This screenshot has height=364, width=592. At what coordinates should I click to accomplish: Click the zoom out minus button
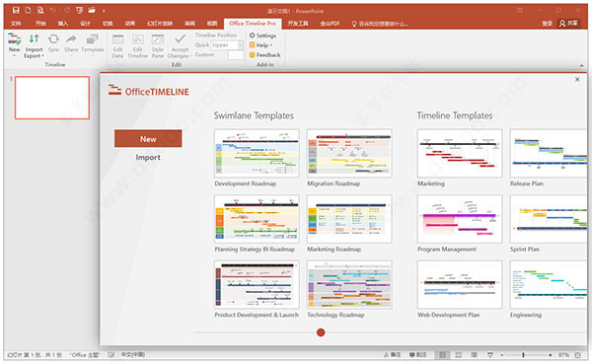point(502,355)
